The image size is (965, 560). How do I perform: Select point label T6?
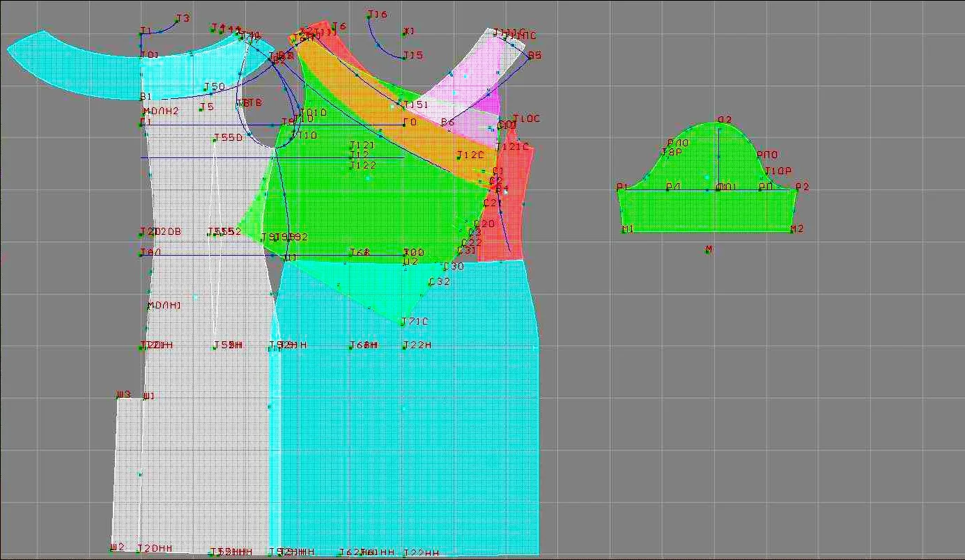(339, 26)
